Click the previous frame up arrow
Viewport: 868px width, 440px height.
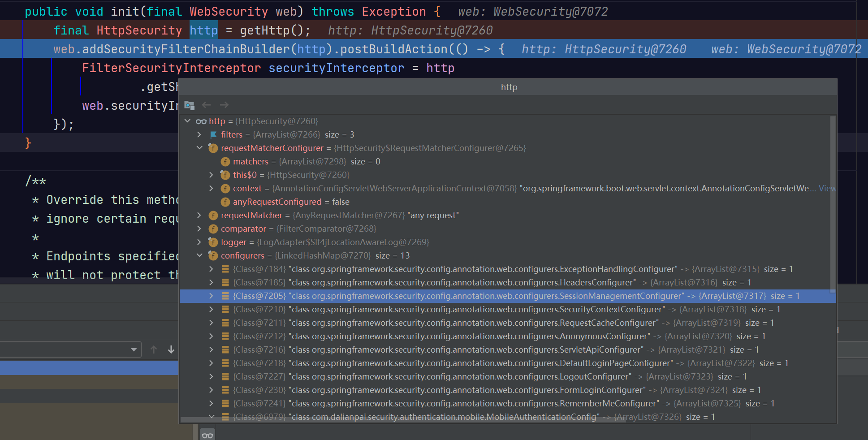coord(154,349)
